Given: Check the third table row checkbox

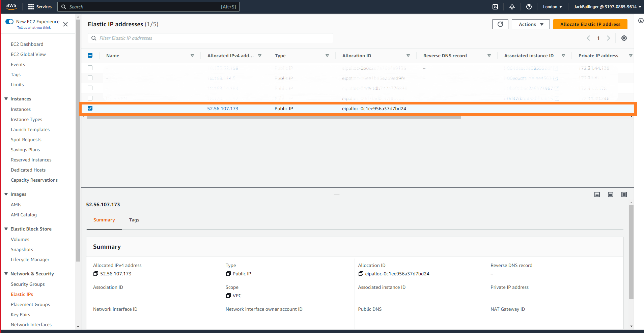Looking at the screenshot, I should pyautogui.click(x=90, y=88).
